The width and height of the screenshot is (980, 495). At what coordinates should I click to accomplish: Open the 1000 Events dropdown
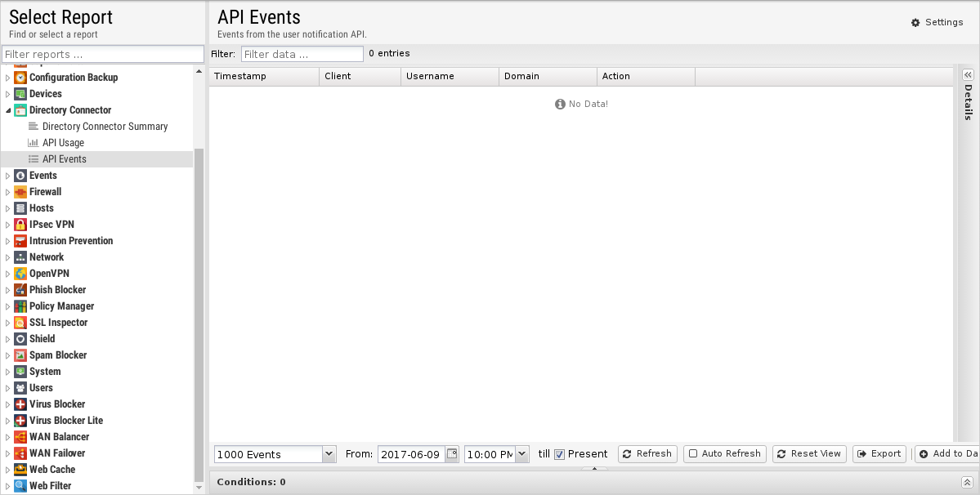click(329, 454)
